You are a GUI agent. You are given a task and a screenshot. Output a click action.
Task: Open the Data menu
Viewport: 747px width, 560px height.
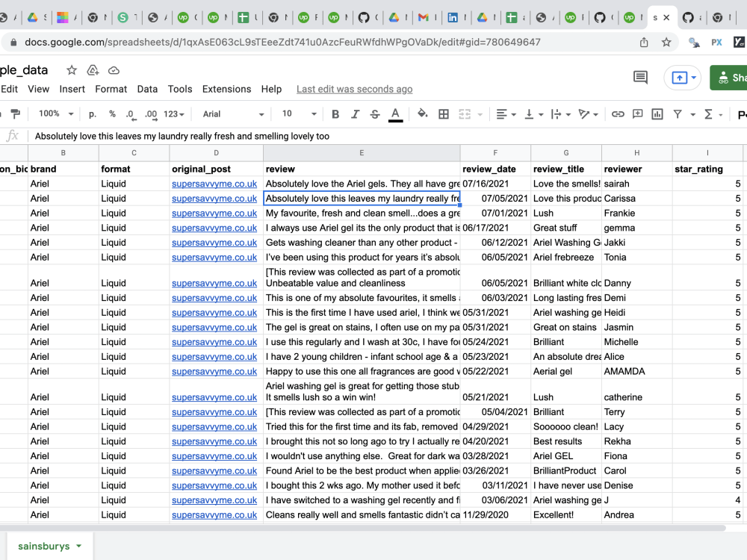147,89
